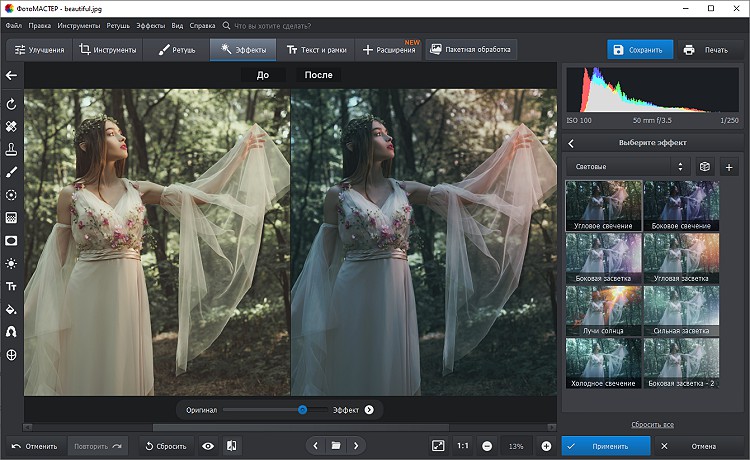Select the stamp tool in left sidebar
This screenshot has width=750, height=460.
(x=11, y=149)
